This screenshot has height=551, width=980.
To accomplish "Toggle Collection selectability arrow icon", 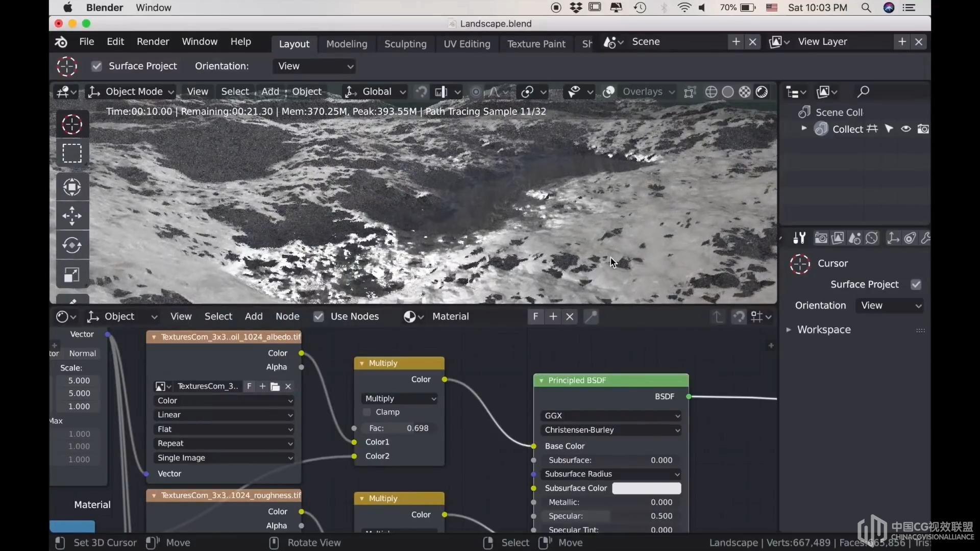I will coord(889,129).
